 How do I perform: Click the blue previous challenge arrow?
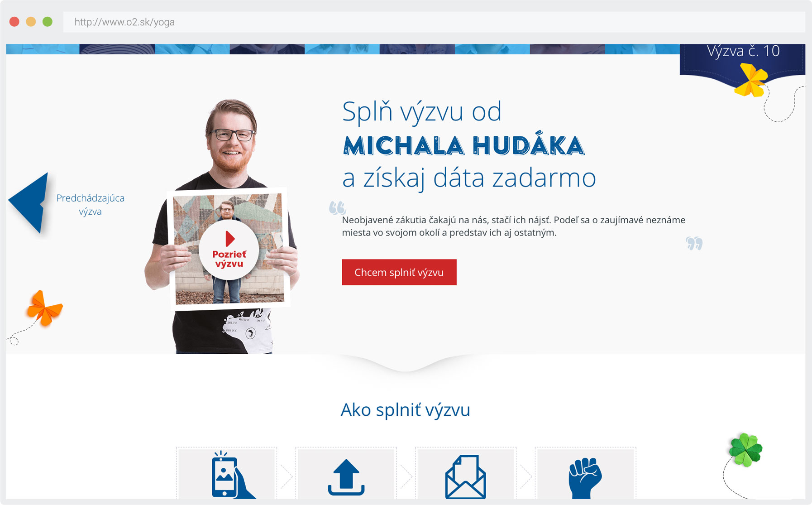(29, 203)
